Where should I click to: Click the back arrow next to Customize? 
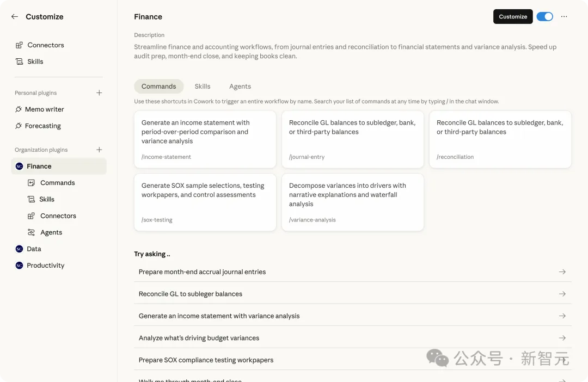click(15, 17)
